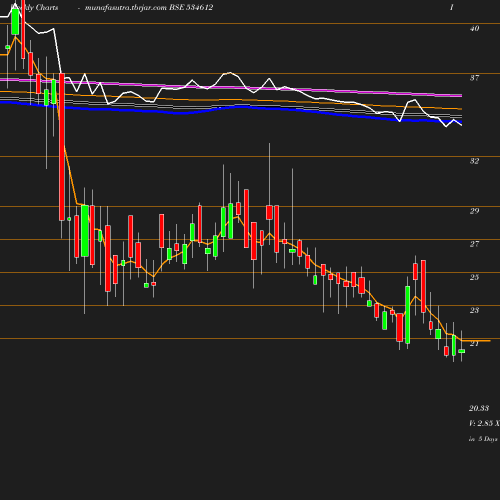
Task: Click the '40' price axis label
Action: 474,28
